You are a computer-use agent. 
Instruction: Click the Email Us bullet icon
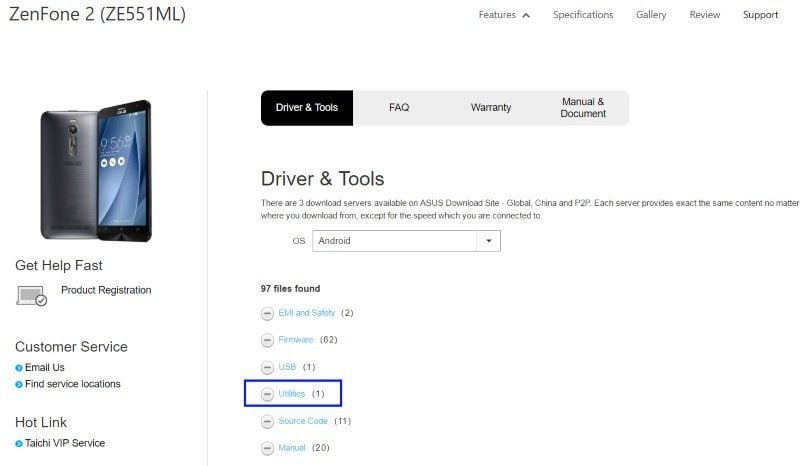(x=19, y=368)
